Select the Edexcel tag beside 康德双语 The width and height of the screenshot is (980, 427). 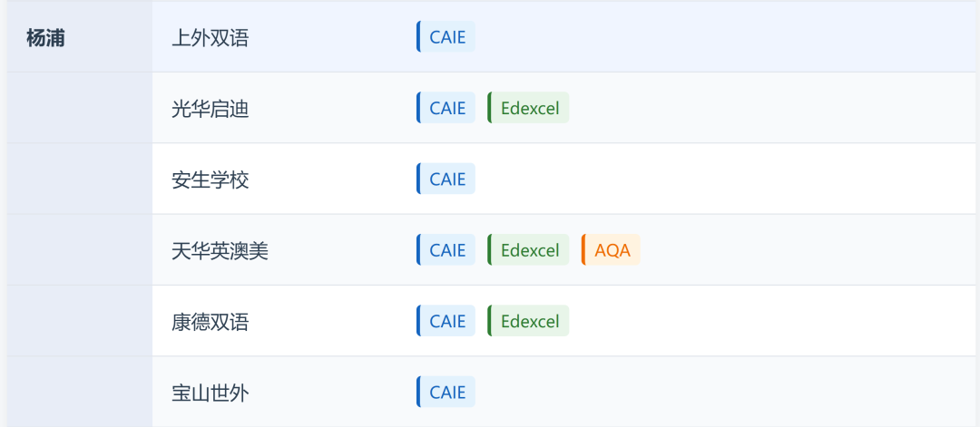pos(529,321)
